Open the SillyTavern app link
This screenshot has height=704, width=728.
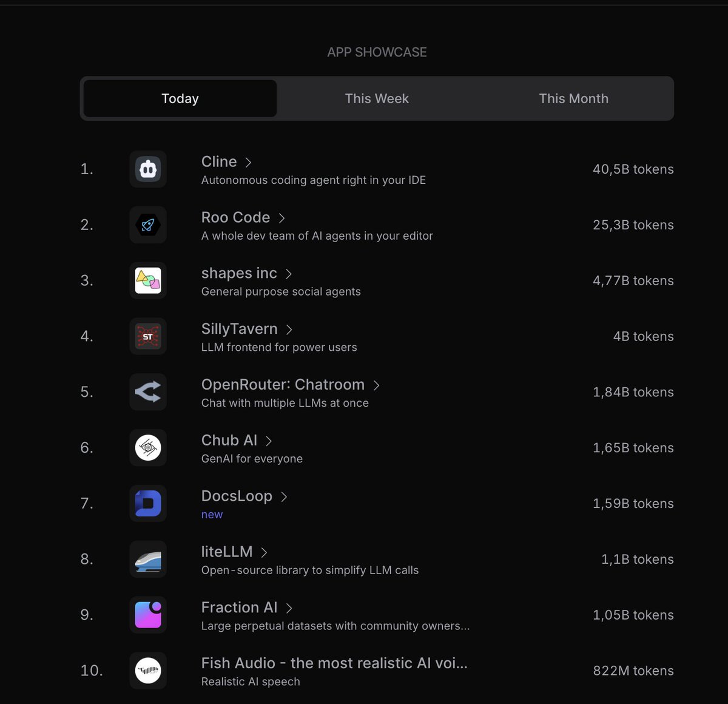[x=239, y=329]
